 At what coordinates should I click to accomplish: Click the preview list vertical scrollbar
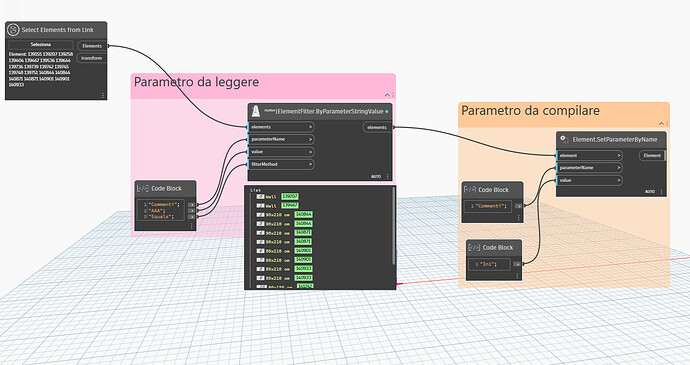coord(394,226)
